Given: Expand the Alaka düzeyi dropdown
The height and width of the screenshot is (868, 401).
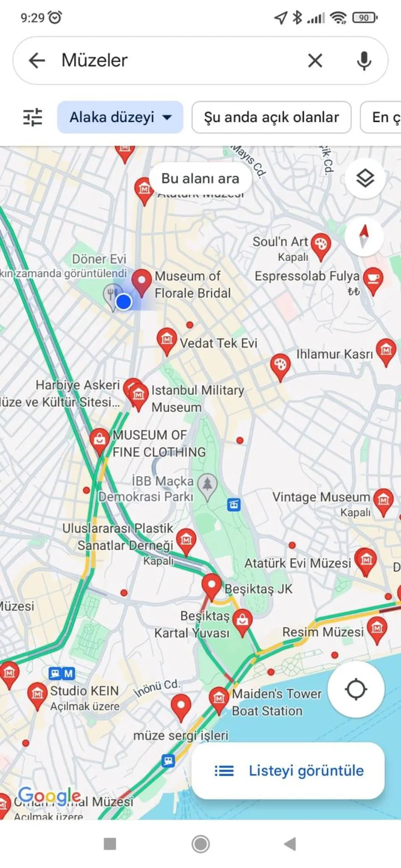Looking at the screenshot, I should click(120, 117).
